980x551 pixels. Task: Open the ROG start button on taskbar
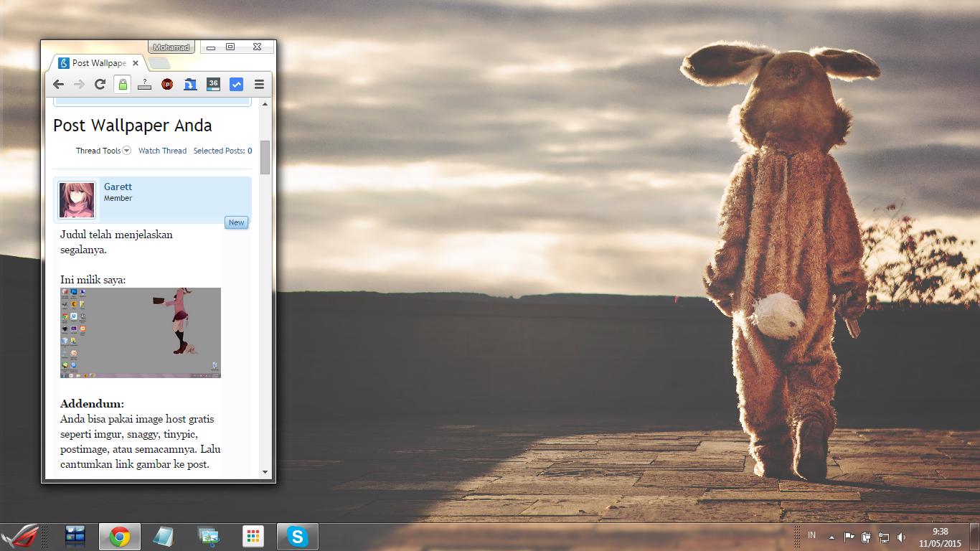pos(19,537)
